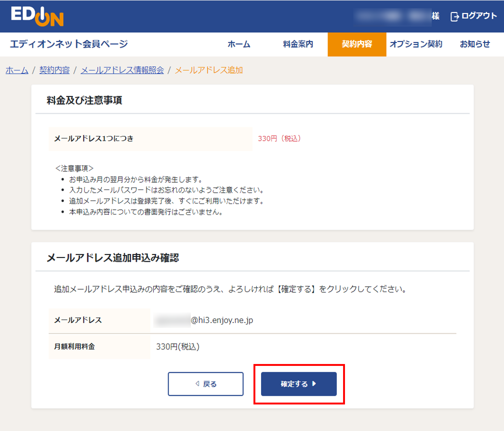Click the エディオンネット会員ページ site title

click(69, 44)
